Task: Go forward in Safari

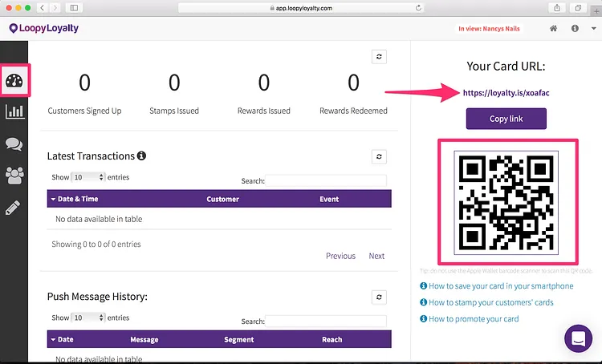Action: tap(55, 8)
